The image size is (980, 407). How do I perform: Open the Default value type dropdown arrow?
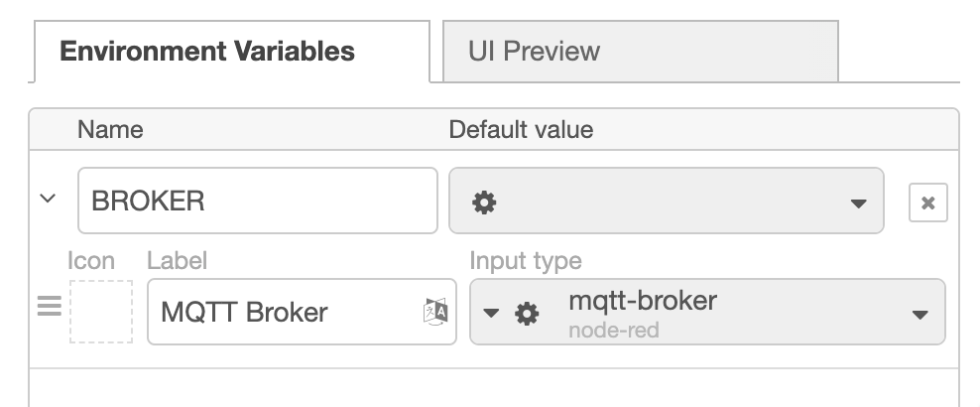(858, 203)
